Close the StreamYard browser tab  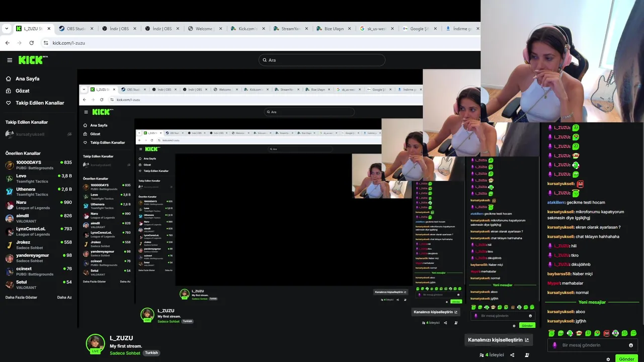306,29
